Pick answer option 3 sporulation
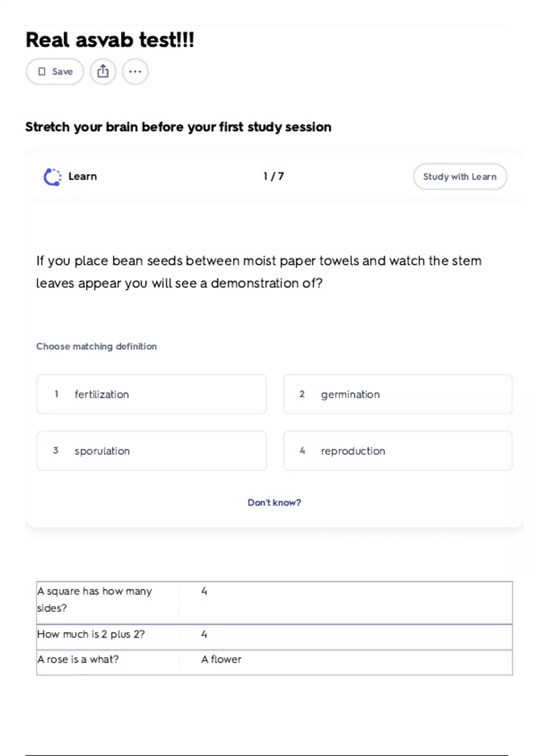The width and height of the screenshot is (534, 756). [x=151, y=451]
